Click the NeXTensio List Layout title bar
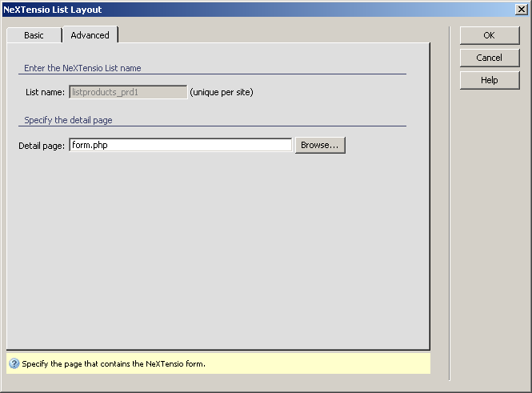Image resolution: width=532 pixels, height=393 pixels. point(240,10)
